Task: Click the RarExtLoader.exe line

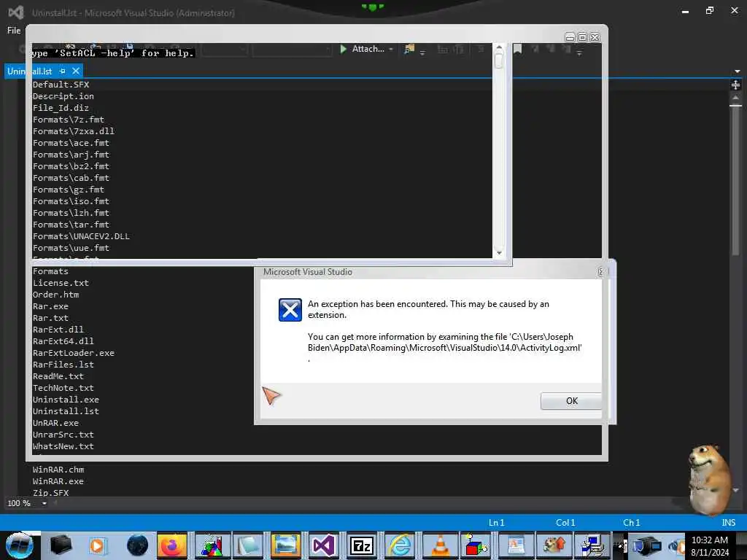Action: coord(74,353)
